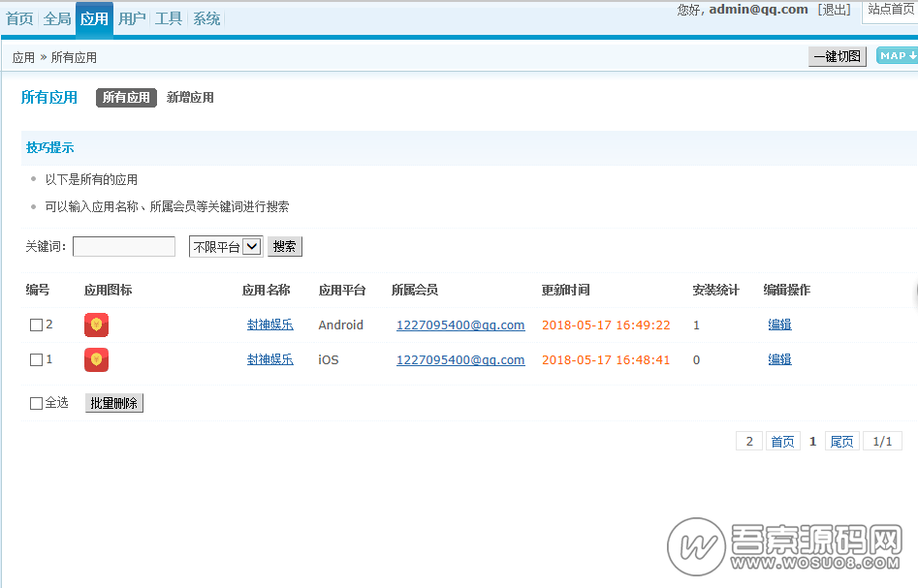Click the Android app's red shield icon
The height and width of the screenshot is (588, 918).
96,325
